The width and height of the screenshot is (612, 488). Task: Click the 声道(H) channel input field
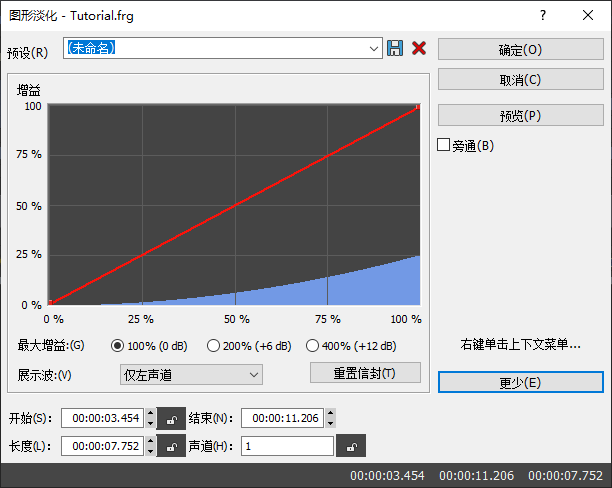[287, 446]
